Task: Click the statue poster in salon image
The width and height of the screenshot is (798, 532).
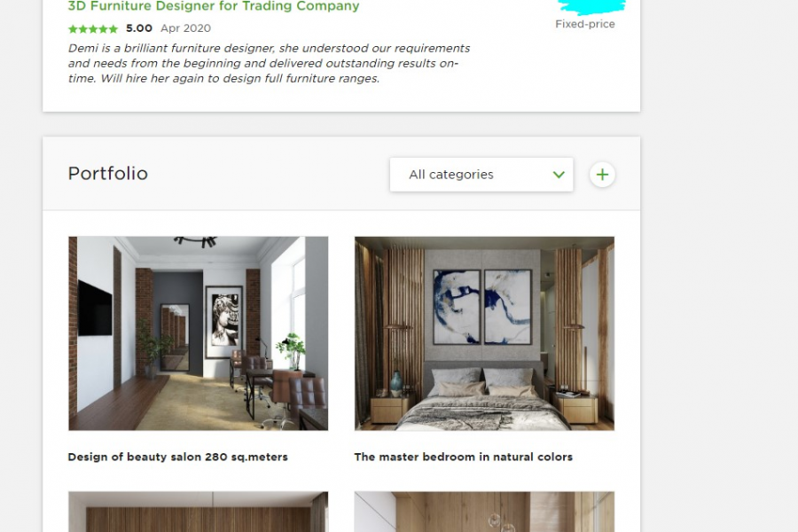Action: pyautogui.click(x=224, y=321)
